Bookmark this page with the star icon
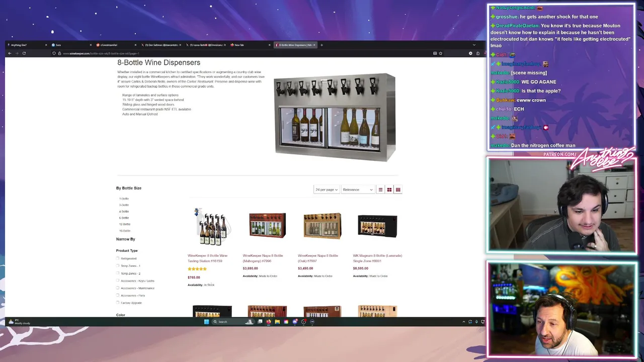The width and height of the screenshot is (644, 362). (440, 53)
